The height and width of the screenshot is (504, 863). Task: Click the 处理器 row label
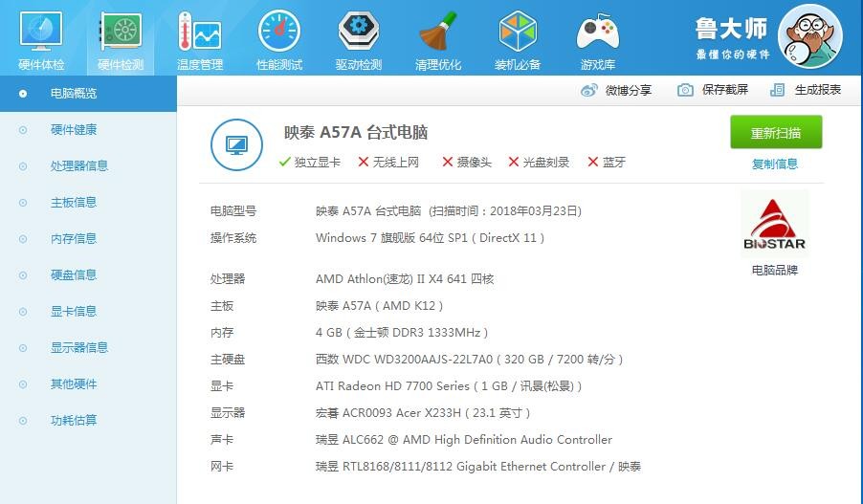click(228, 279)
